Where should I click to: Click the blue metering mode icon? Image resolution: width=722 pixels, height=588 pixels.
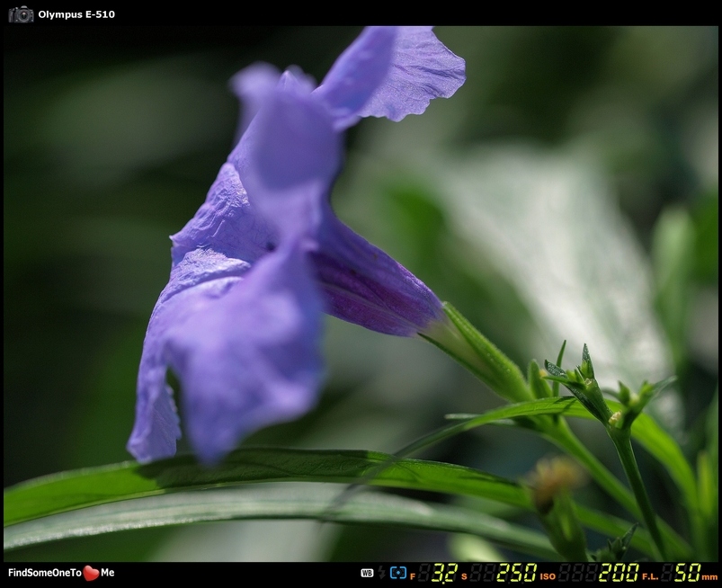[397, 573]
